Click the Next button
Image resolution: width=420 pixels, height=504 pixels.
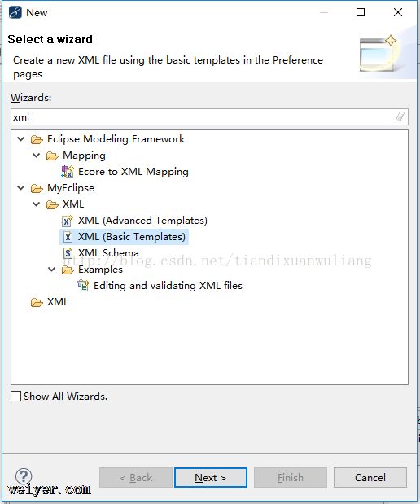click(x=211, y=478)
